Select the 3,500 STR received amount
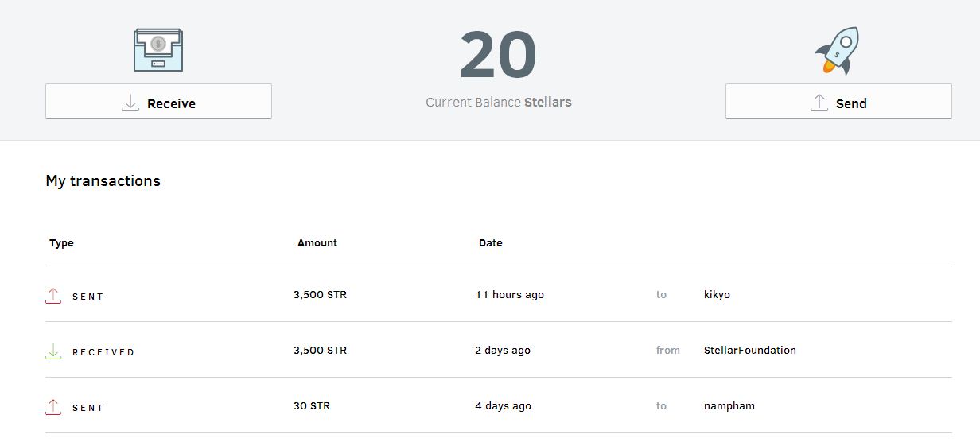The height and width of the screenshot is (442, 980). point(320,351)
